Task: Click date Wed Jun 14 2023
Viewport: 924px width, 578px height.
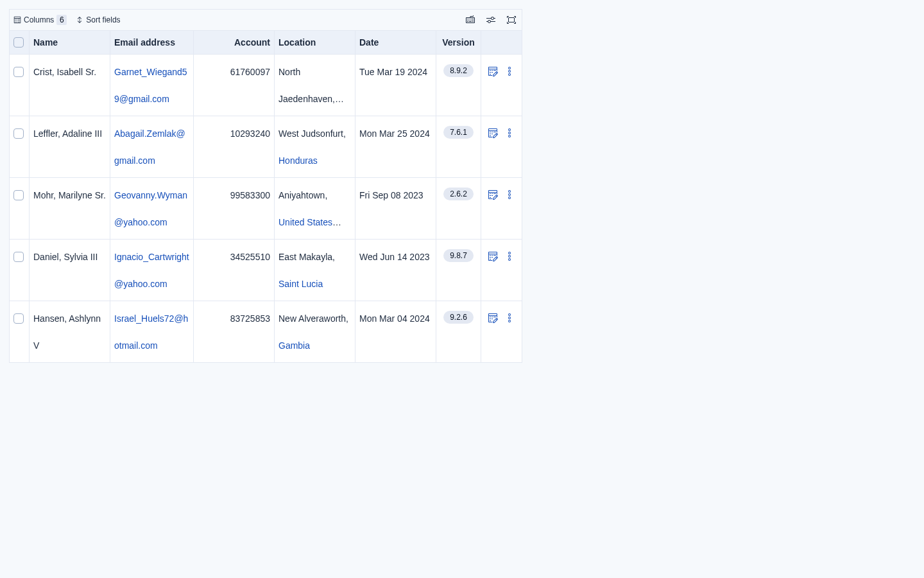Action: 395,257
